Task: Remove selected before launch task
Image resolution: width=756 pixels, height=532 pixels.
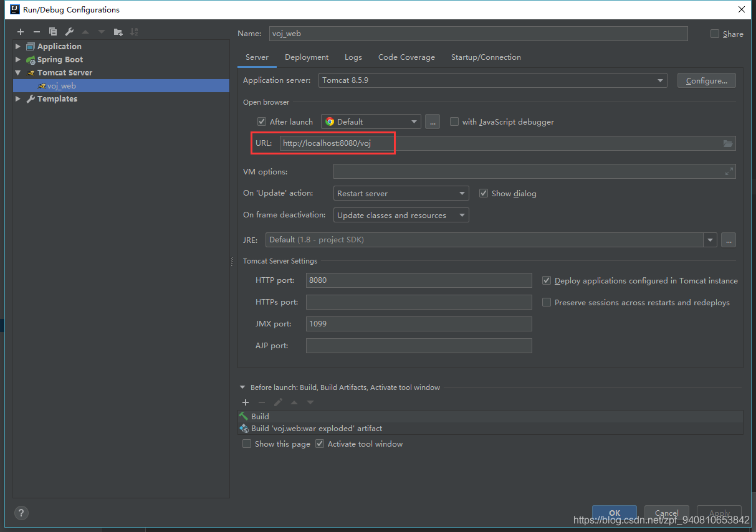Action: pyautogui.click(x=262, y=402)
